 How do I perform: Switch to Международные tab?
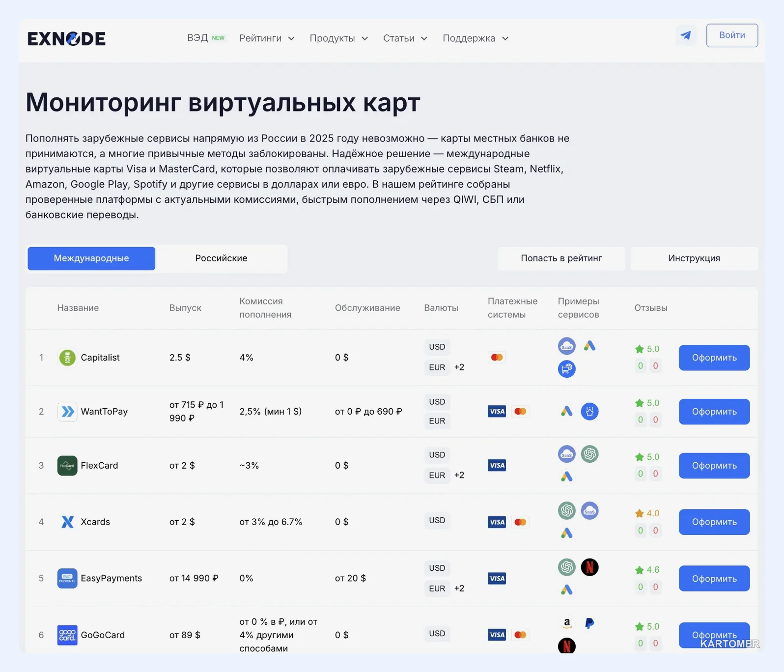[x=91, y=258]
